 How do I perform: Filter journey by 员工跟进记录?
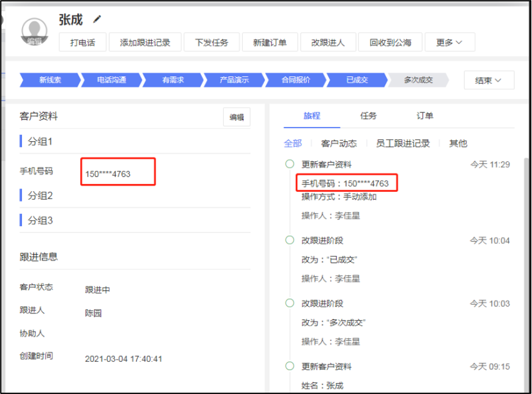point(403,144)
